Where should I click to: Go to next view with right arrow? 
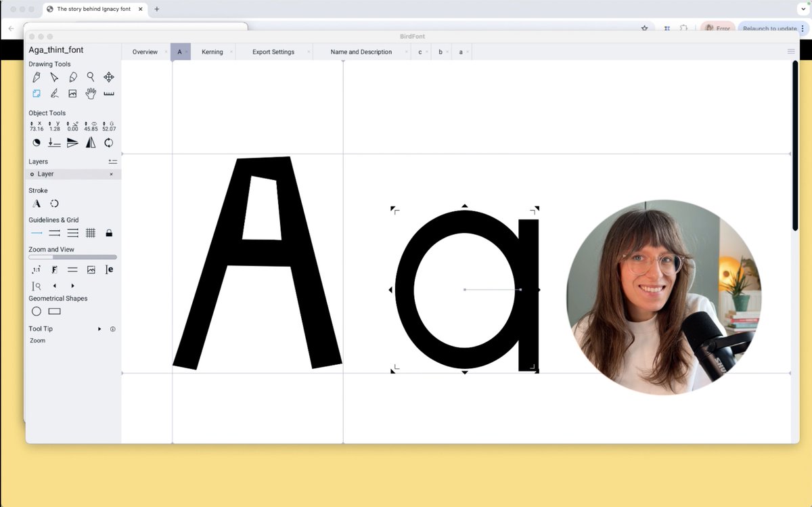pos(72,286)
